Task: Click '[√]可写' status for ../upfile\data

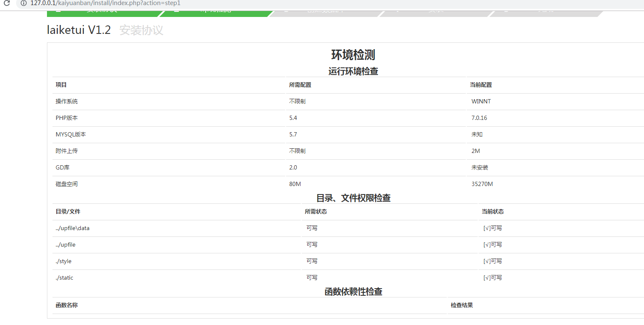Action: (x=493, y=228)
